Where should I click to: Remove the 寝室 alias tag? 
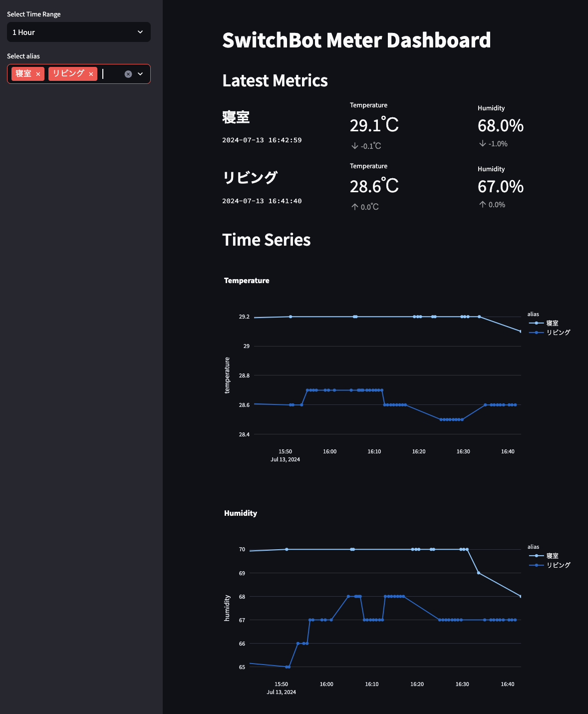38,74
